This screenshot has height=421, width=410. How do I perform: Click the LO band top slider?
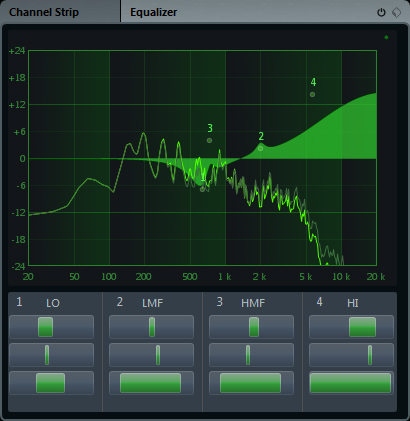pos(52,327)
